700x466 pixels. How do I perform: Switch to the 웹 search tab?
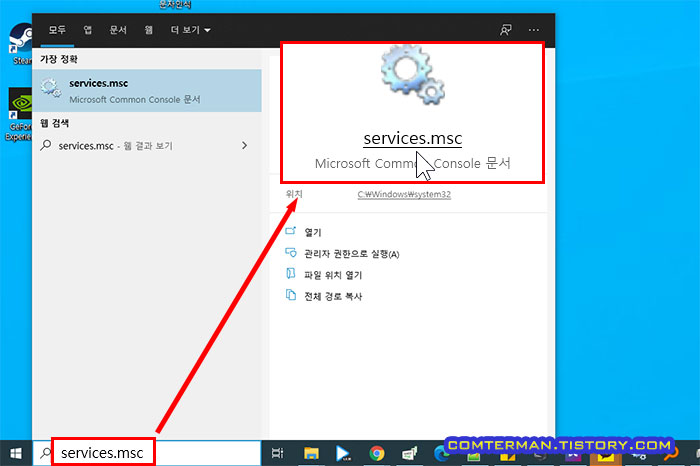[x=149, y=30]
